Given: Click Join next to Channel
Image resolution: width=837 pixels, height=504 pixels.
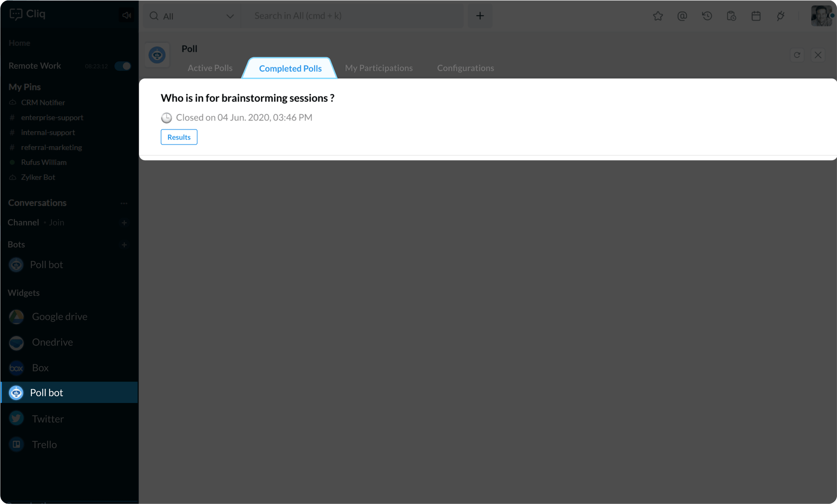Looking at the screenshot, I should [56, 222].
